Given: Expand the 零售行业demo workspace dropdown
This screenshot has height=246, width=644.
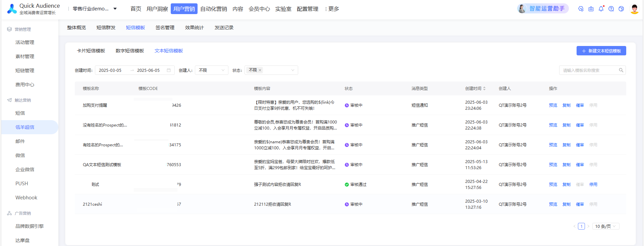Looking at the screenshot, I should (x=95, y=9).
